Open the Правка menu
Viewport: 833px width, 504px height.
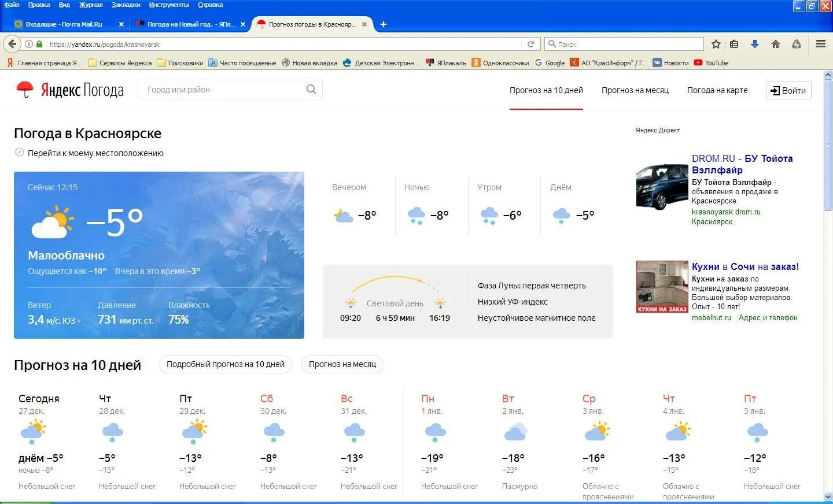(39, 5)
